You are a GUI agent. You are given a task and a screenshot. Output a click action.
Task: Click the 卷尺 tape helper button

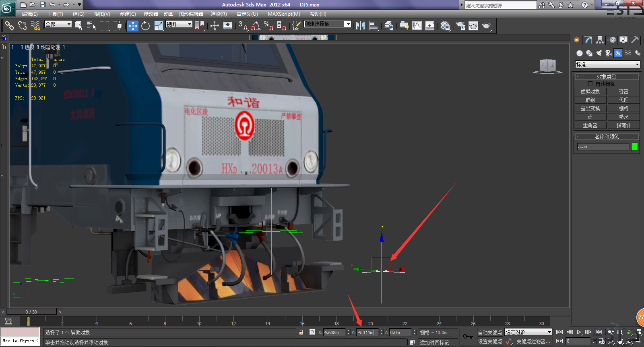pos(623,117)
